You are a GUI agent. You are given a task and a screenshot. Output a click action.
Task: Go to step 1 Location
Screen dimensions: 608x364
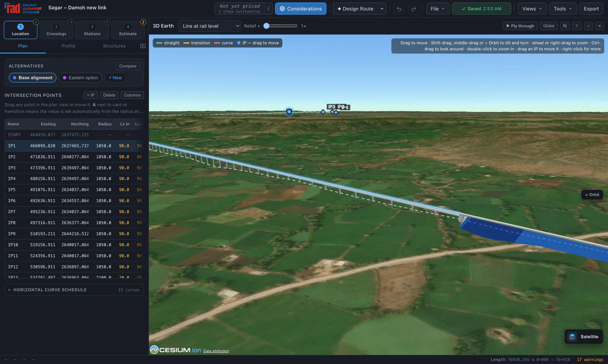coord(21,30)
